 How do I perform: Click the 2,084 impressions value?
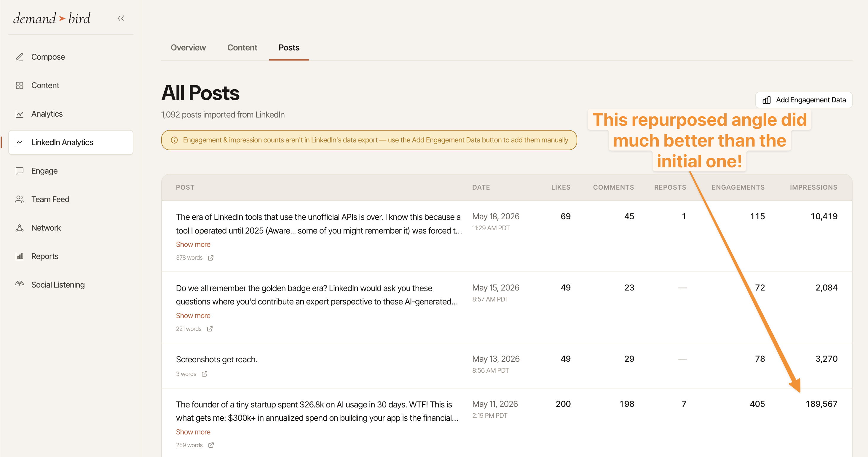pos(826,287)
